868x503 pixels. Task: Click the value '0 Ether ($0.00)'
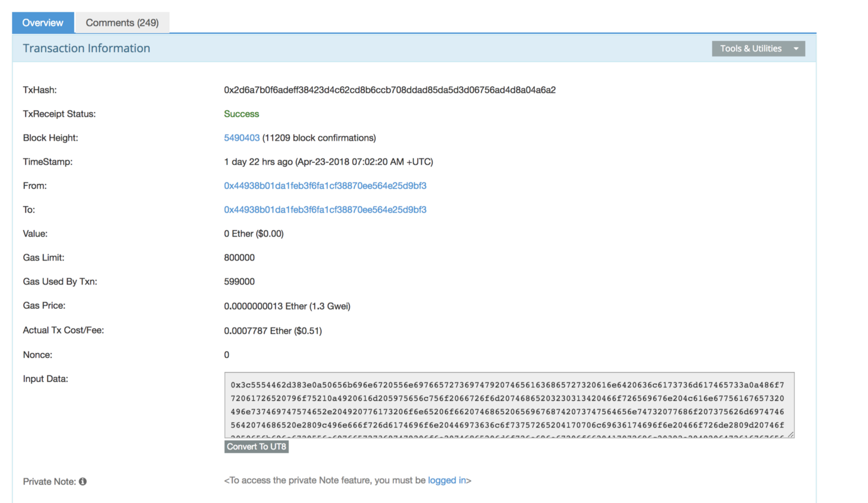pyautogui.click(x=254, y=234)
